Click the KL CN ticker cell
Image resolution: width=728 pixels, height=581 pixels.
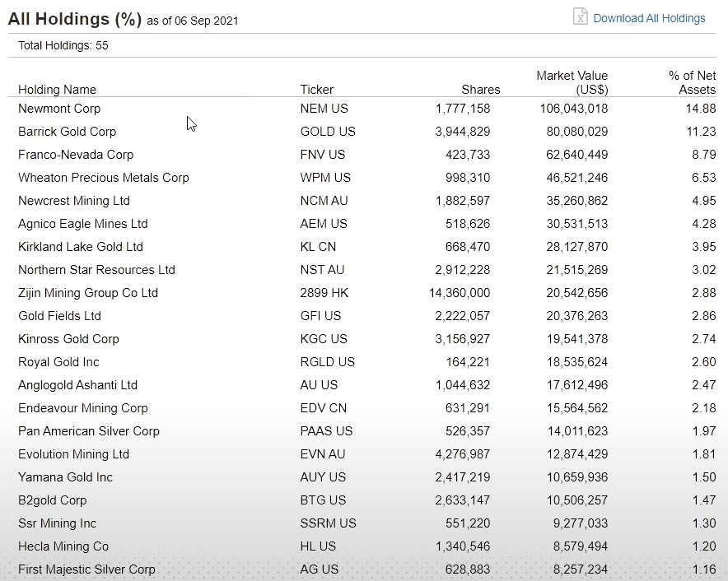point(318,247)
